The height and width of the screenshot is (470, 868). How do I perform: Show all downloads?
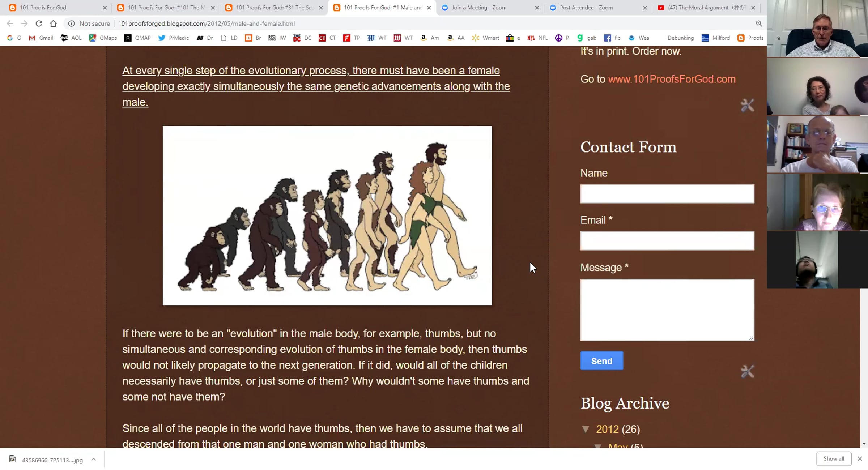[834, 458]
